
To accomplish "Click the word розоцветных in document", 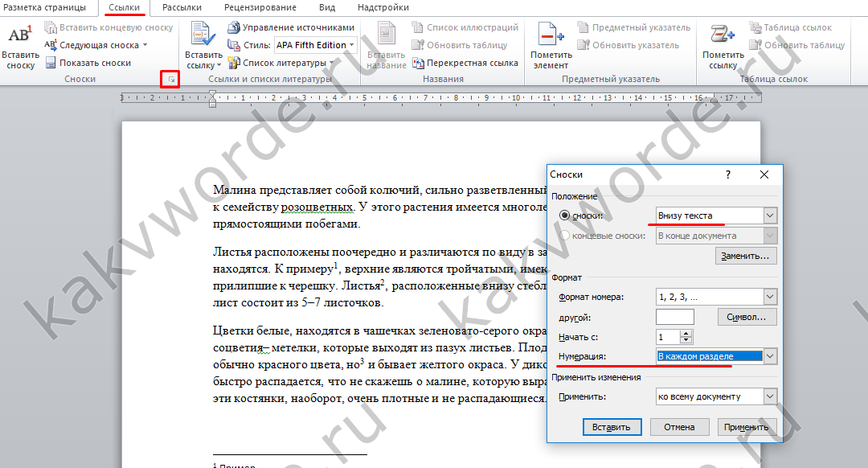I will [317, 207].
